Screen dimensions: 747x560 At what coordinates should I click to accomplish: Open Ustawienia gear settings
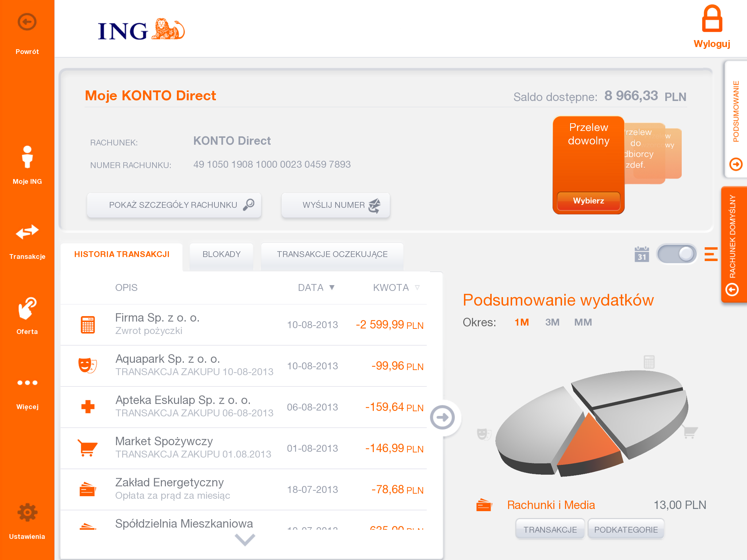(x=27, y=513)
